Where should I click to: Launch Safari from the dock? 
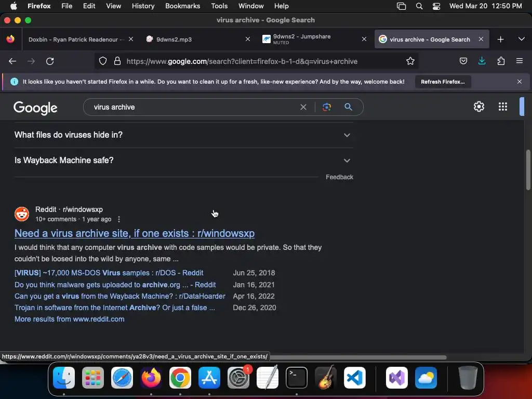[122, 378]
